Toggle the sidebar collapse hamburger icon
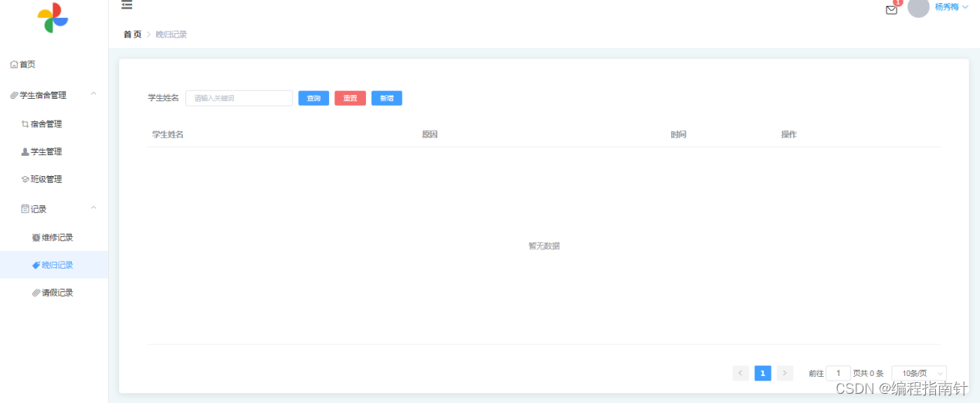Screen dimensions: 980x403 [x=127, y=5]
